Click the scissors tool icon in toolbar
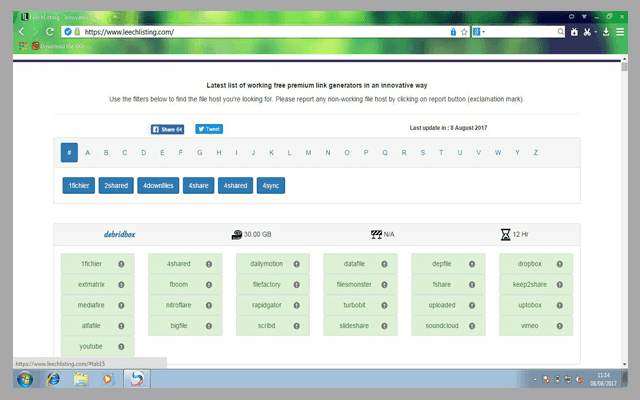This screenshot has height=400, width=640. [587, 32]
